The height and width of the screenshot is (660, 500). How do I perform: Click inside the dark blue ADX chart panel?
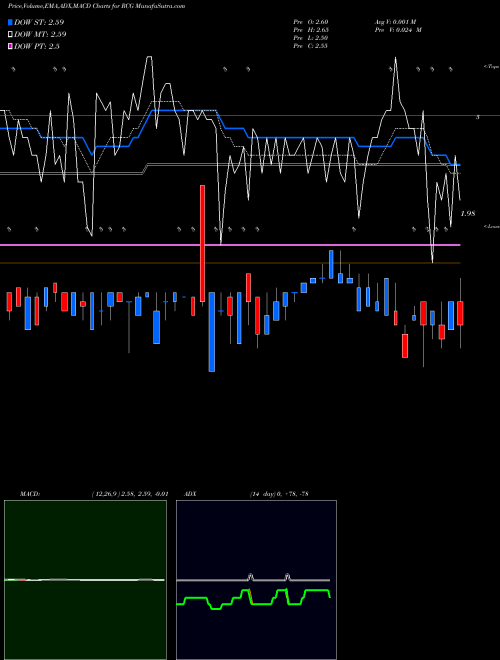click(256, 580)
